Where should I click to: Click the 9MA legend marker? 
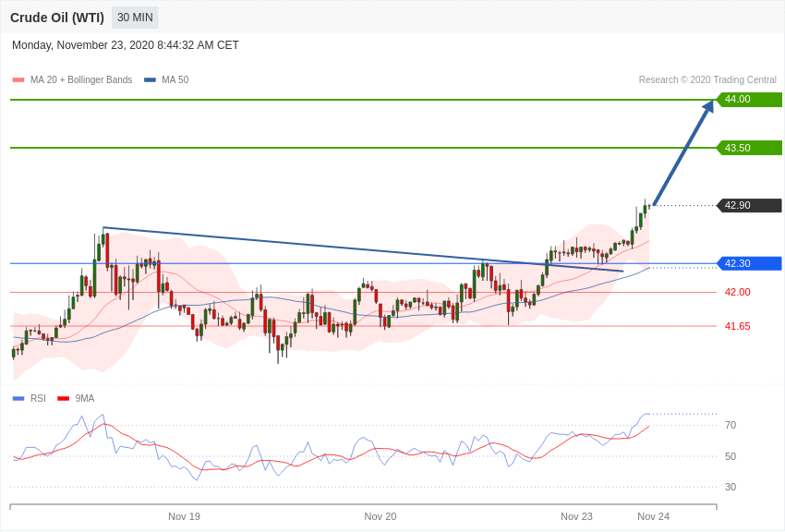[x=63, y=399]
